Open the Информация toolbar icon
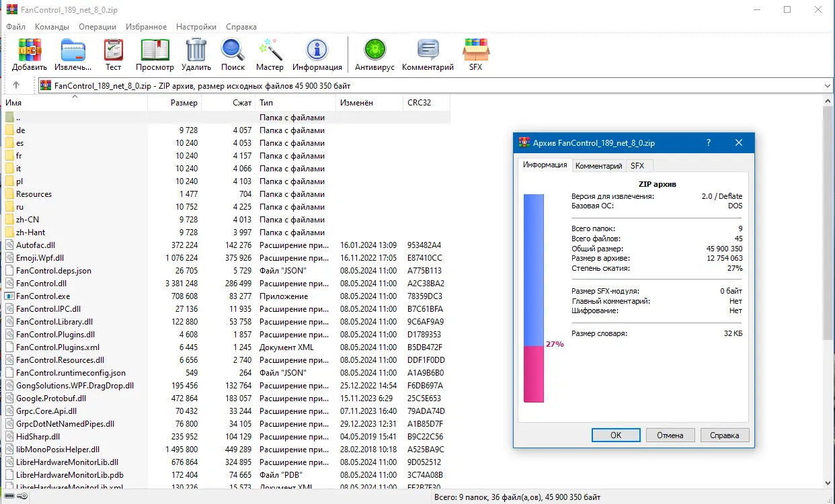 (x=317, y=50)
